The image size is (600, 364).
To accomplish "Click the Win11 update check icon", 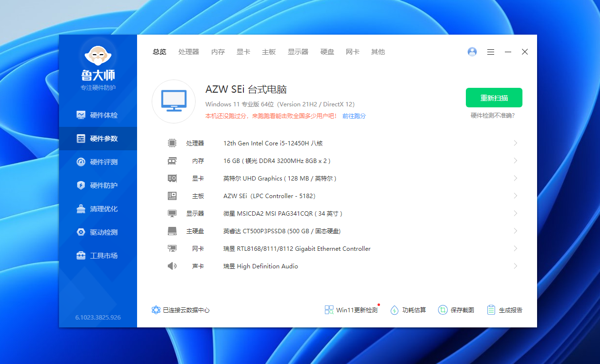I will click(329, 310).
